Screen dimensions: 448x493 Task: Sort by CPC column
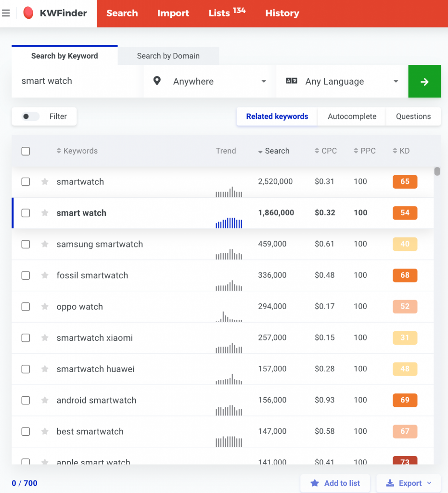tap(326, 151)
